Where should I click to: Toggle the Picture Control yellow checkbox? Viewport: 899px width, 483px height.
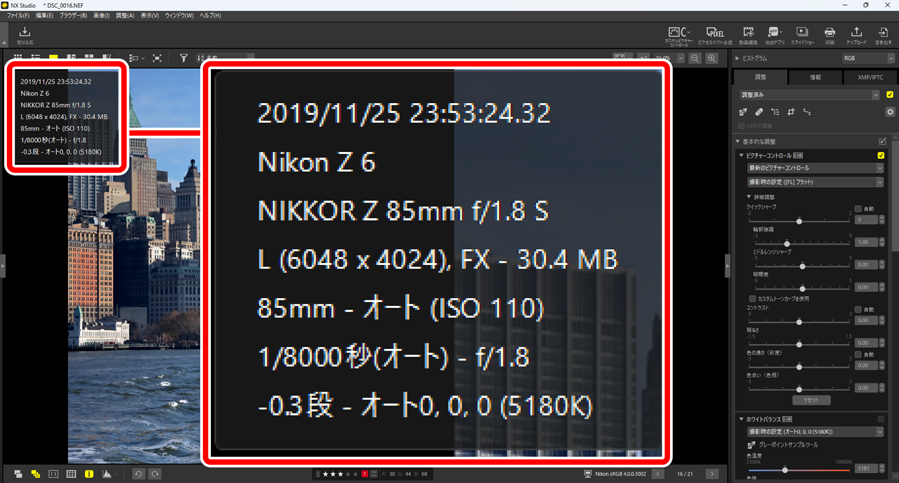pos(881,155)
